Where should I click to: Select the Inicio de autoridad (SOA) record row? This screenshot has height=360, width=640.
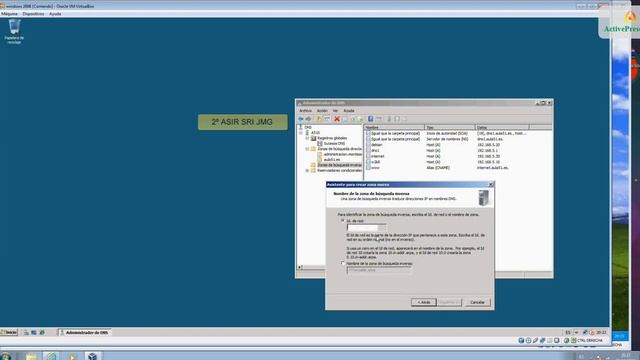tap(447, 133)
